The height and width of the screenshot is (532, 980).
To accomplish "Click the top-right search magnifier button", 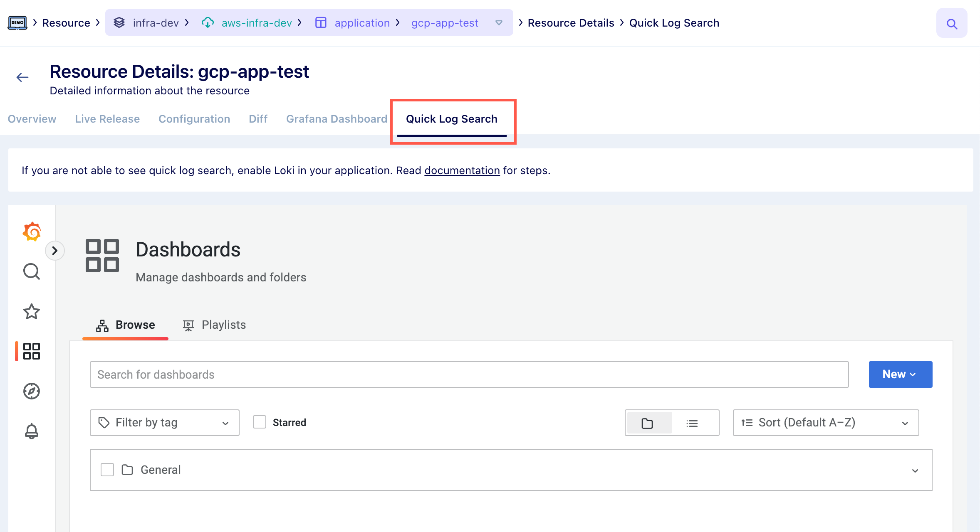I will [952, 24].
